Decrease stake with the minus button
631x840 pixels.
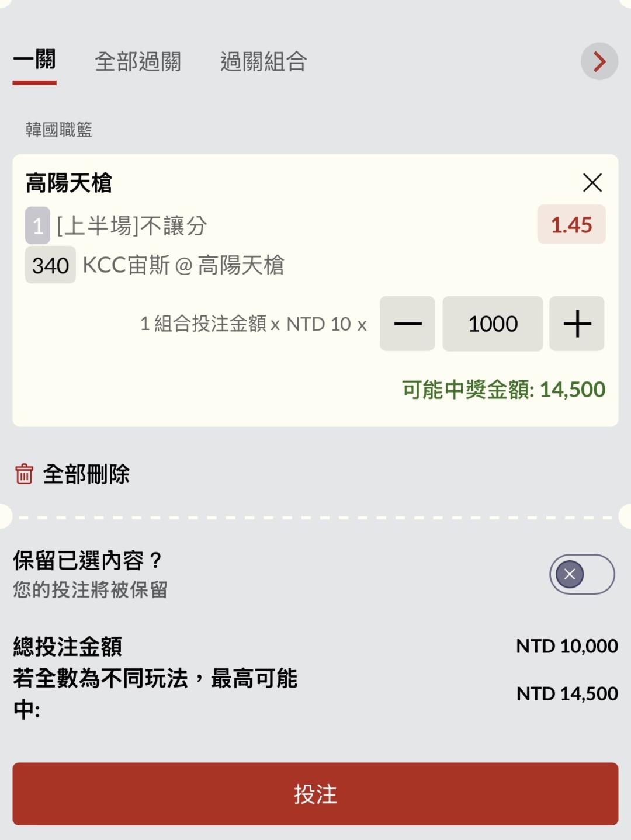point(407,324)
